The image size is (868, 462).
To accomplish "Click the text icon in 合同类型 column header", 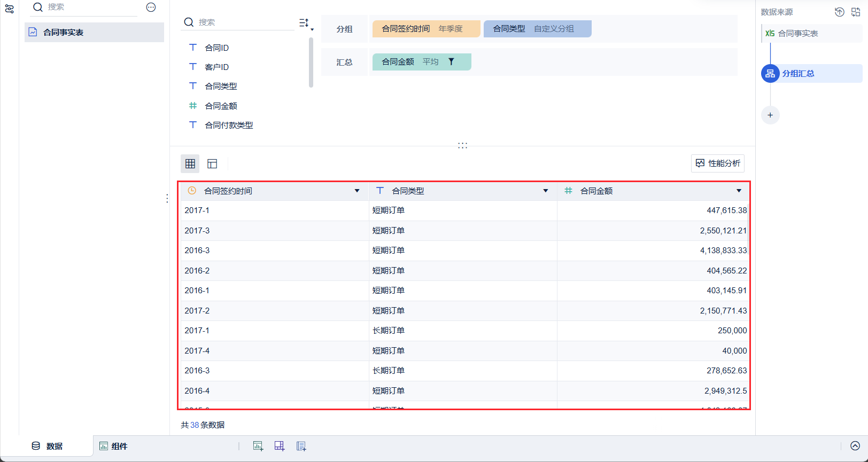I will (380, 191).
